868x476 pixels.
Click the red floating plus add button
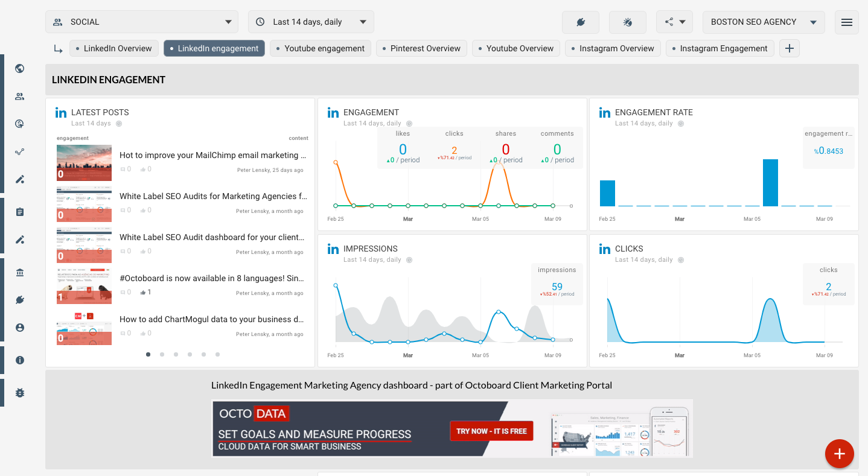(840, 454)
